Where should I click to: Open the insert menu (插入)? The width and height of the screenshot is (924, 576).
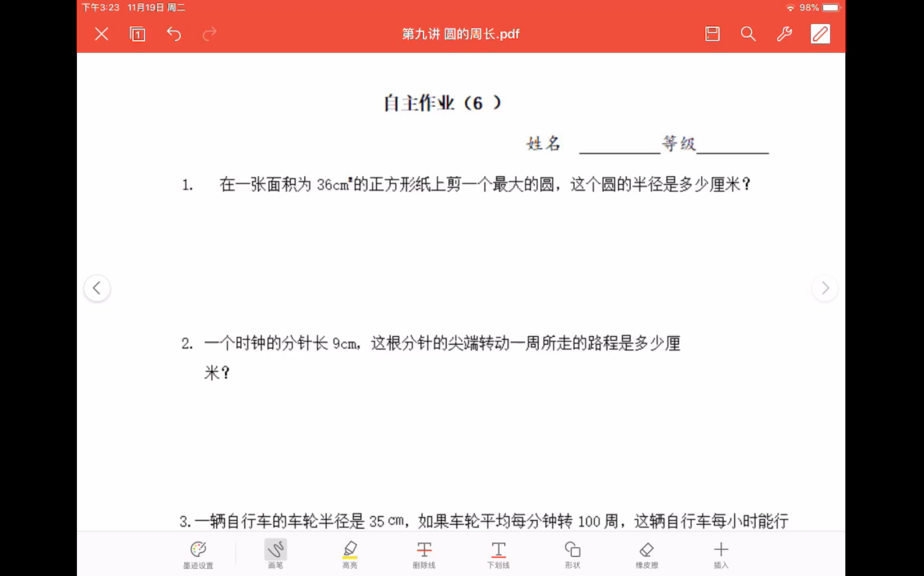[x=721, y=555]
